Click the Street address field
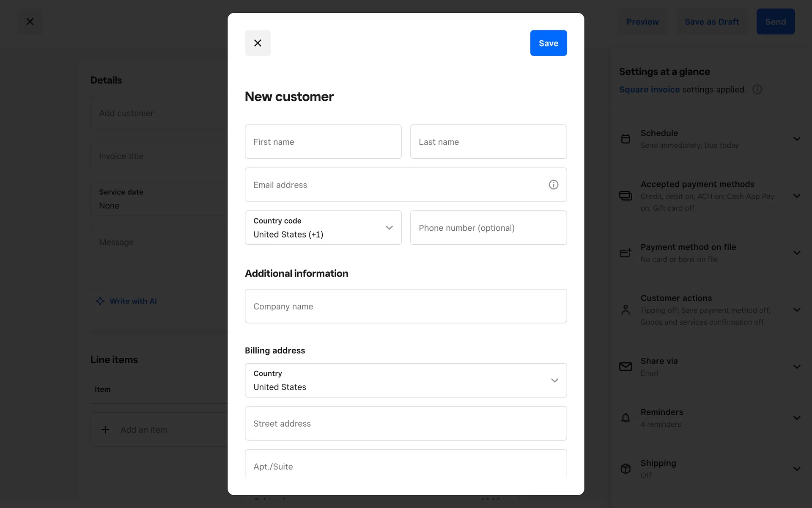This screenshot has height=508, width=812. pyautogui.click(x=406, y=423)
